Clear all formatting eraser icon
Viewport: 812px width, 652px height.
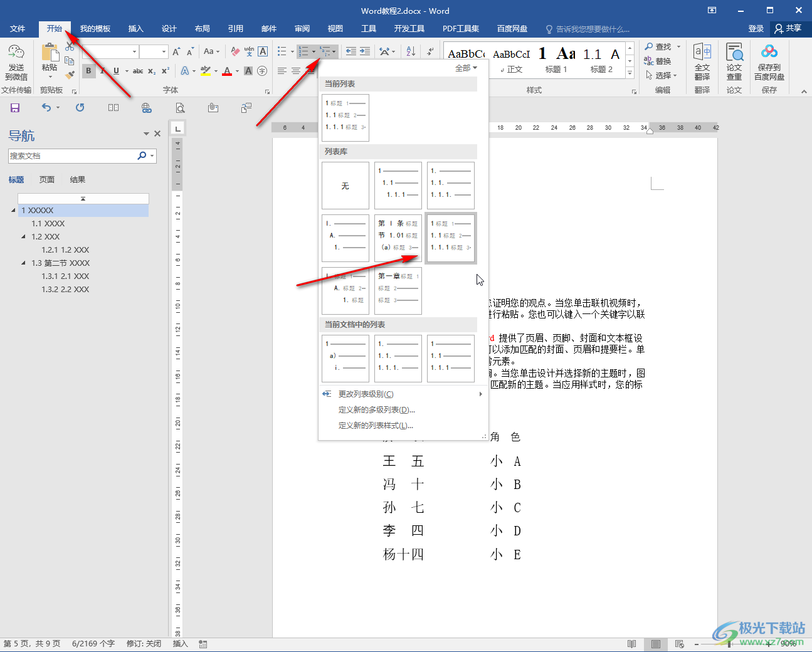pos(235,51)
